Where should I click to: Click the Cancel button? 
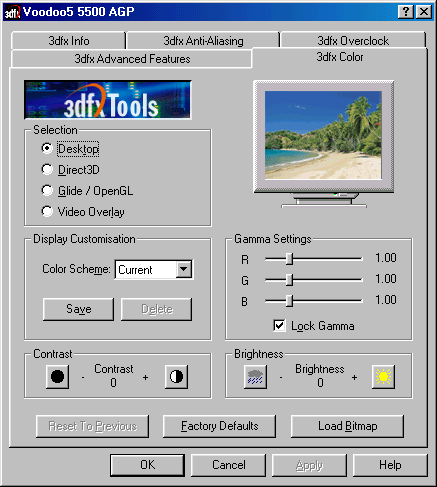tap(229, 465)
